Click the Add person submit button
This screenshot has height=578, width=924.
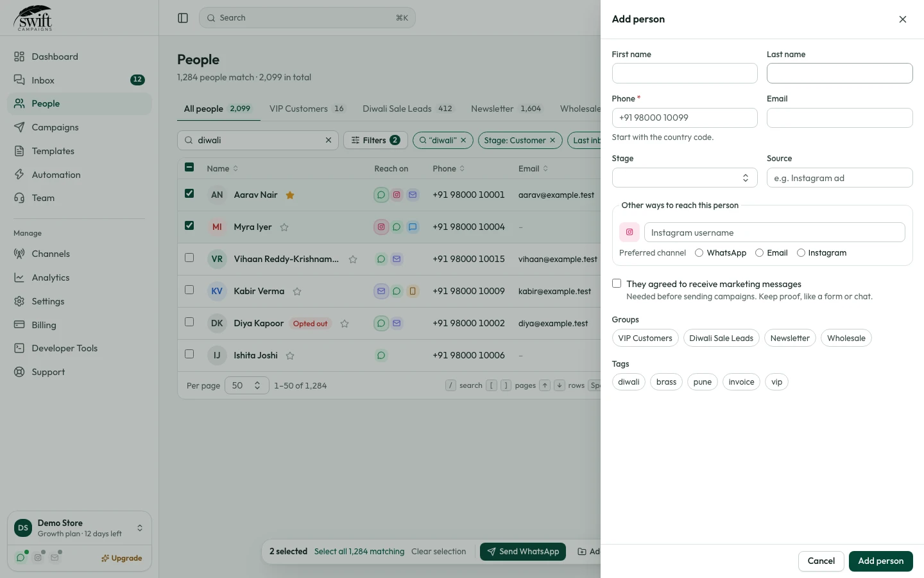pyautogui.click(x=881, y=561)
